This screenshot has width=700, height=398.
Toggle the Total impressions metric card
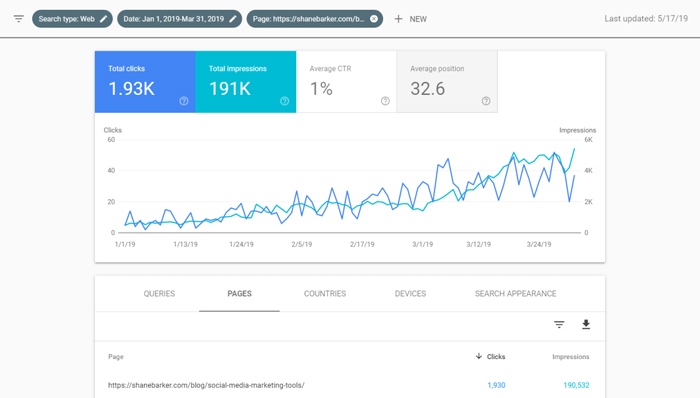coord(246,82)
